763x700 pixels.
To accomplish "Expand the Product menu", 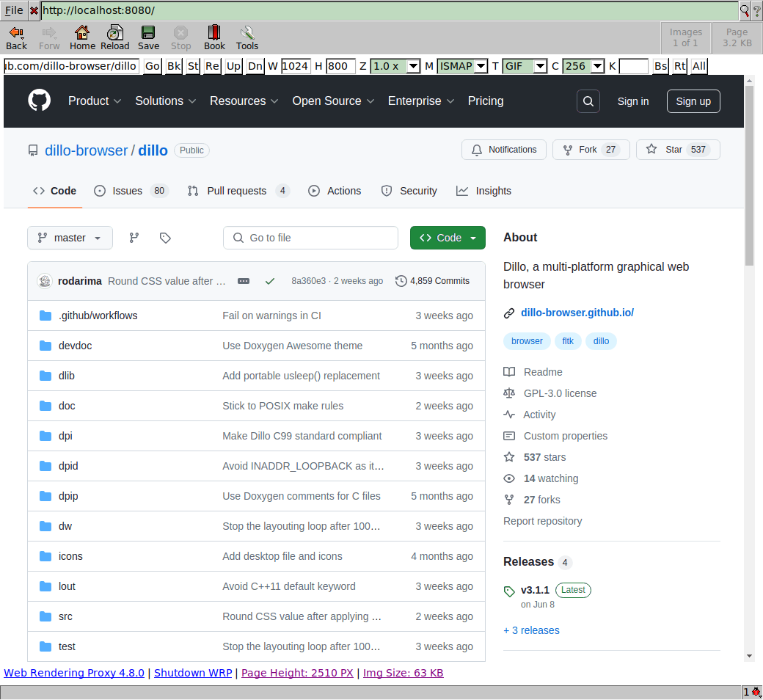I will [95, 101].
